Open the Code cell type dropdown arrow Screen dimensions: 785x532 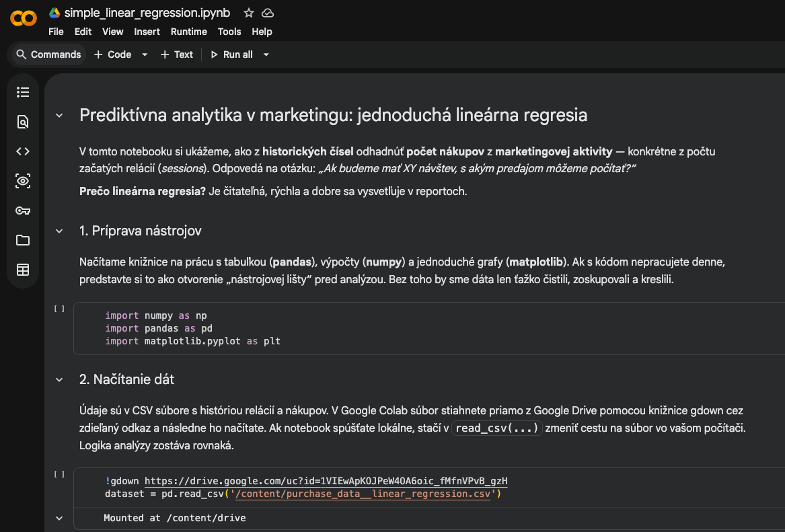(x=144, y=54)
